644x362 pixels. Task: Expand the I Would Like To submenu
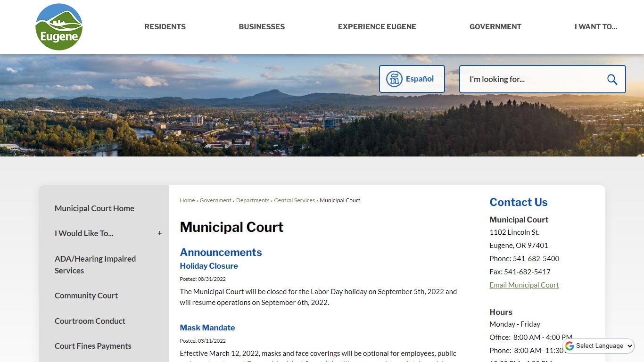click(160, 233)
